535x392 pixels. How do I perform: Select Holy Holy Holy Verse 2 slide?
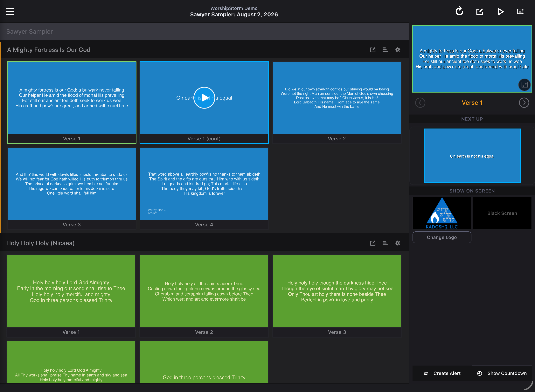tap(204, 296)
